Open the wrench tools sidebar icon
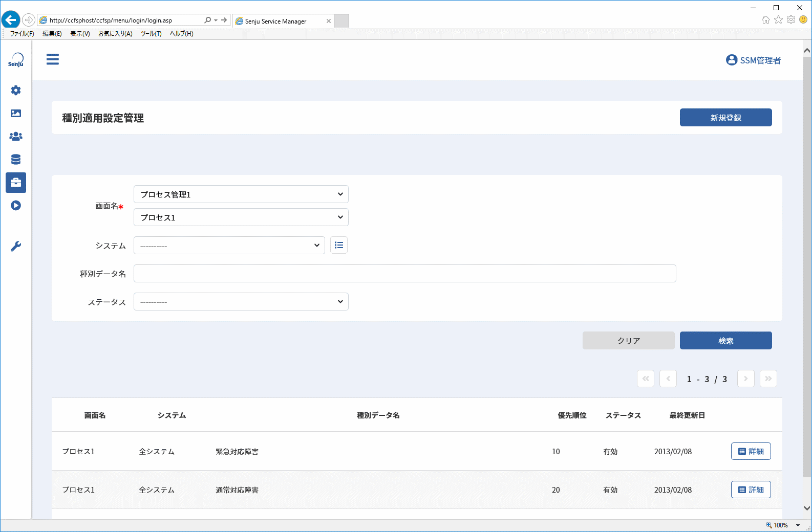This screenshot has height=532, width=812. [16, 247]
